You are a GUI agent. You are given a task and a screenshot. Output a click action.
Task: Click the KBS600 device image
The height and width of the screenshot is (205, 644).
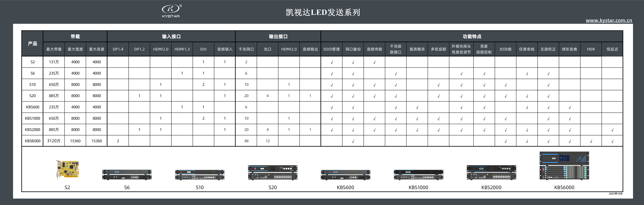[x=345, y=175]
